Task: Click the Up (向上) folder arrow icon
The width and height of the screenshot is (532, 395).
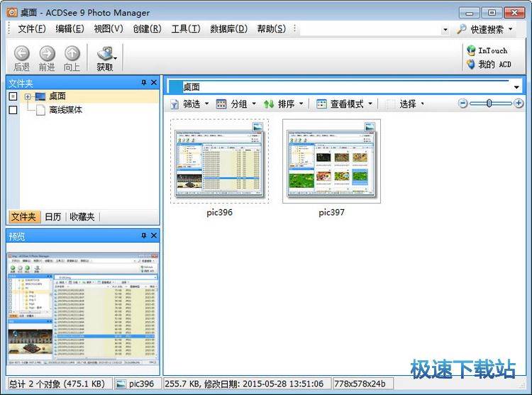Action: tap(72, 53)
